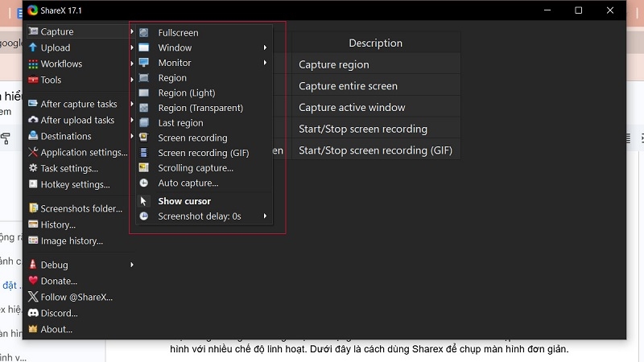Click the Fullscreen capture icon
Viewport: 644px width, 362px height.
(x=144, y=33)
